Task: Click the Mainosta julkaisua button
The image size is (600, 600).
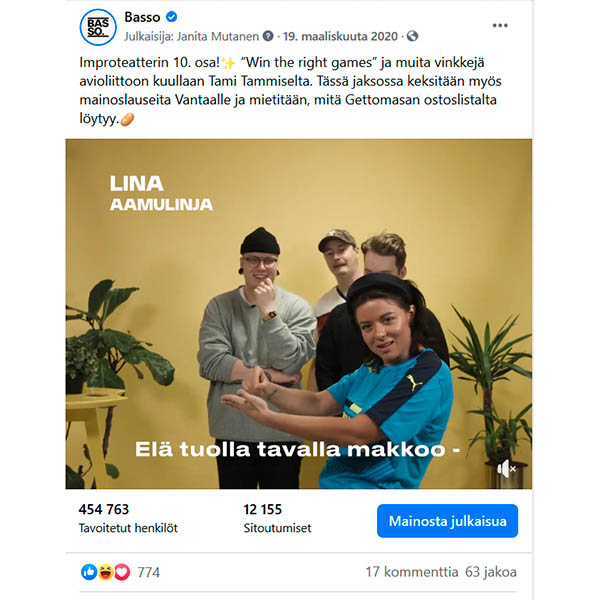Action: tap(447, 521)
